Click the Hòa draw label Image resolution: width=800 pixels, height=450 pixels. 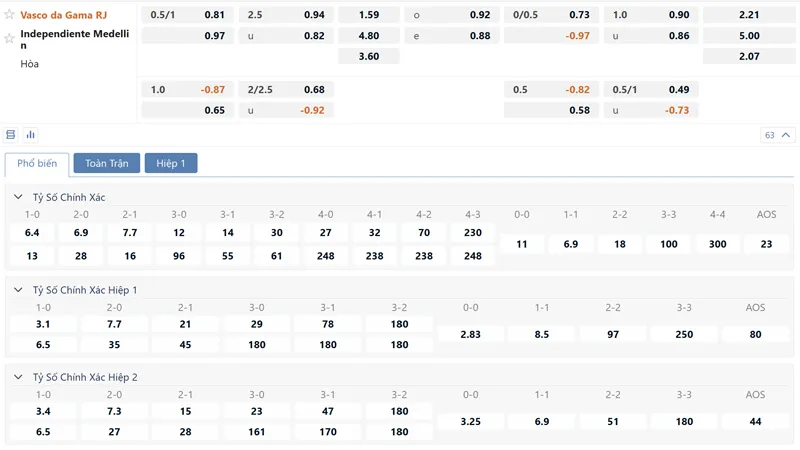[30, 64]
